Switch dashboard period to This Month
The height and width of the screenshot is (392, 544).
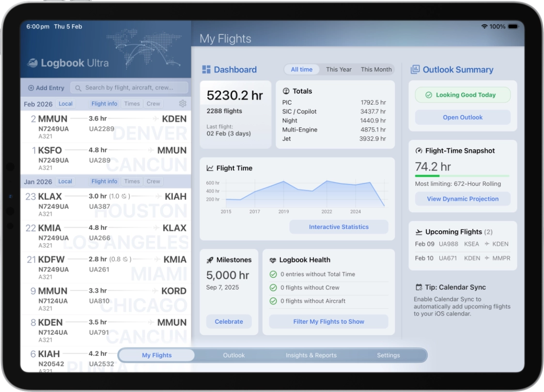pos(376,69)
